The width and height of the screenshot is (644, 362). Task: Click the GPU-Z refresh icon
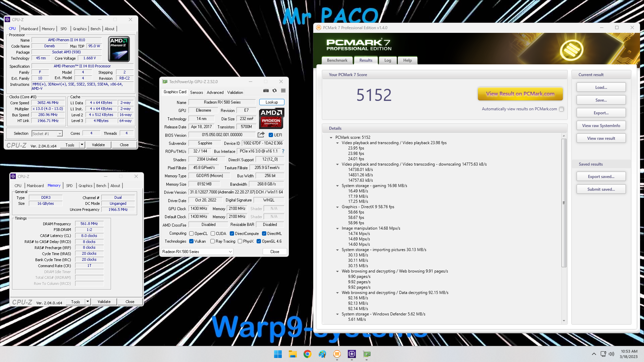[x=274, y=90]
